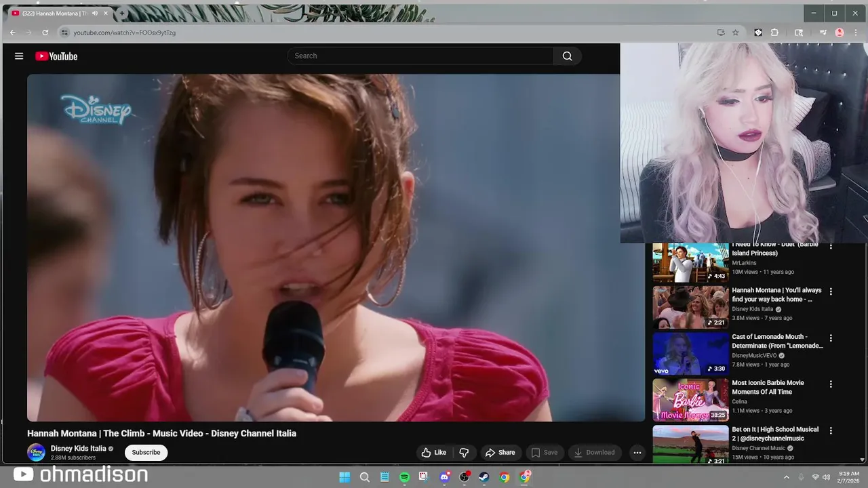Image resolution: width=868 pixels, height=488 pixels.
Task: Like the video with thumbs-up button
Action: [433, 453]
